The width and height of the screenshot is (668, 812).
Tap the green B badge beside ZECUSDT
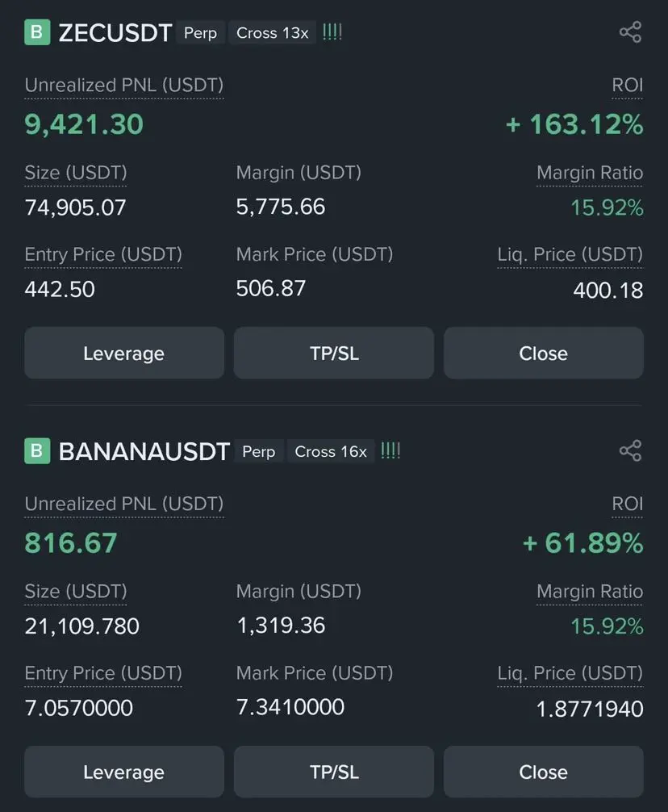(x=37, y=32)
